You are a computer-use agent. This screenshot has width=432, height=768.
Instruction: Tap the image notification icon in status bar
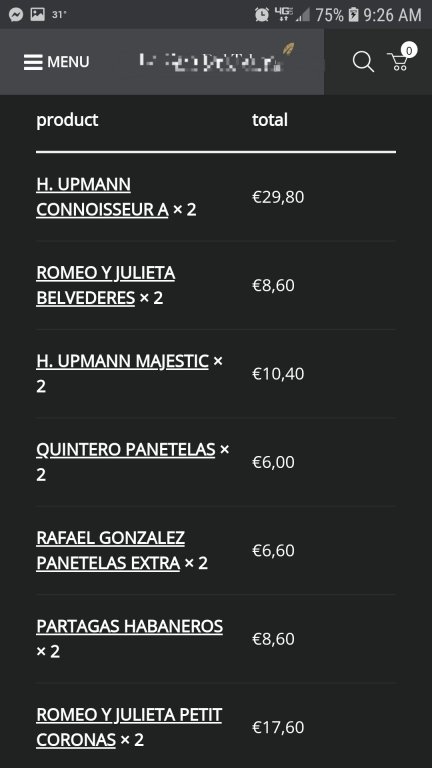(38, 15)
